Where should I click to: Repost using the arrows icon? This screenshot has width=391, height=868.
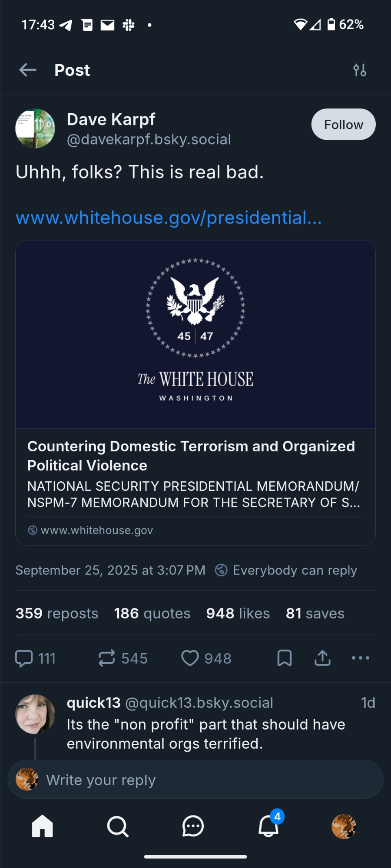[107, 658]
